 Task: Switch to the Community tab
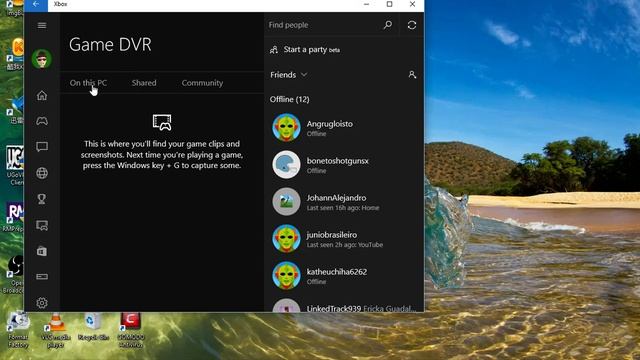202,83
